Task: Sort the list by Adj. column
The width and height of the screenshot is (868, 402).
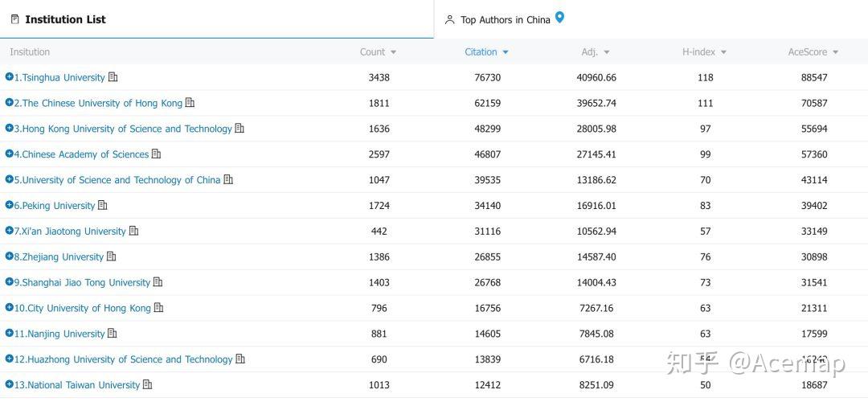Action: tap(595, 52)
